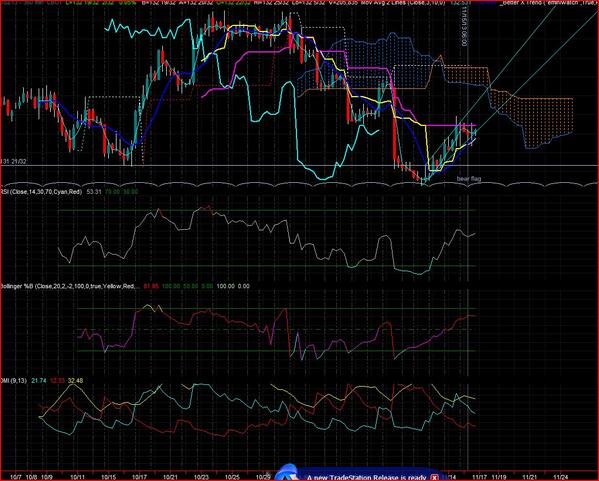The height and width of the screenshot is (481, 599).
Task: Click the Bollinger %B value 100.00
Action: click(x=225, y=286)
